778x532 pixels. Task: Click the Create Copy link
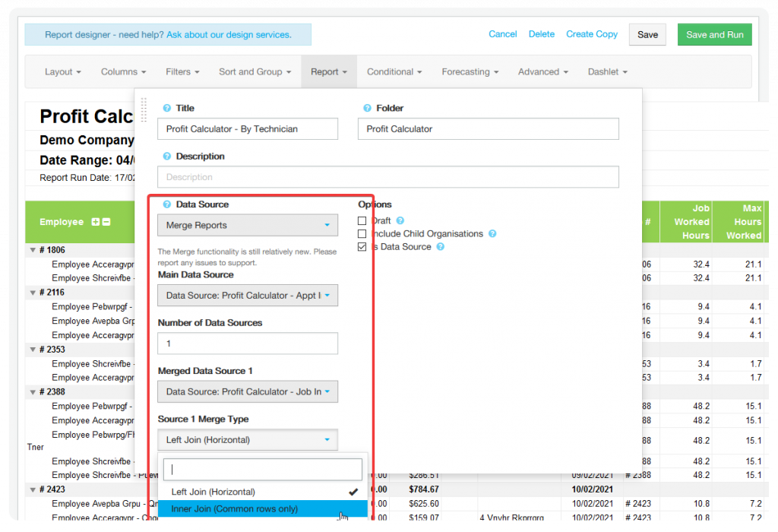click(592, 34)
